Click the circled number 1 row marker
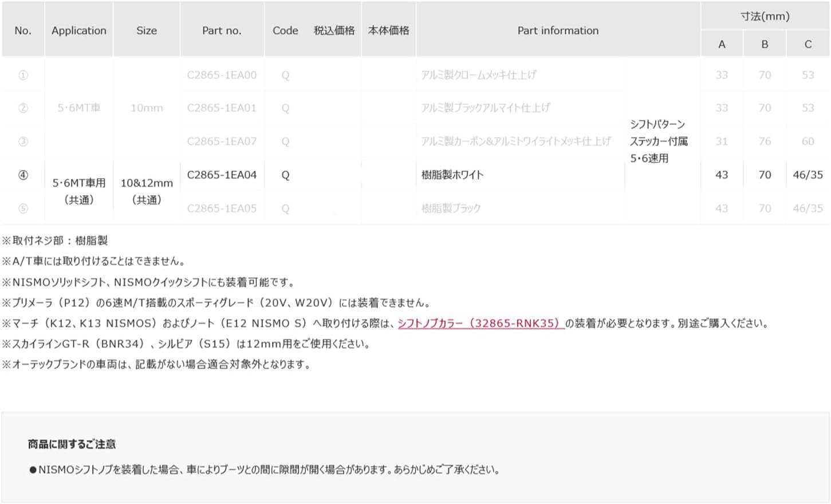Viewport: 831px width, 504px height. click(23, 75)
